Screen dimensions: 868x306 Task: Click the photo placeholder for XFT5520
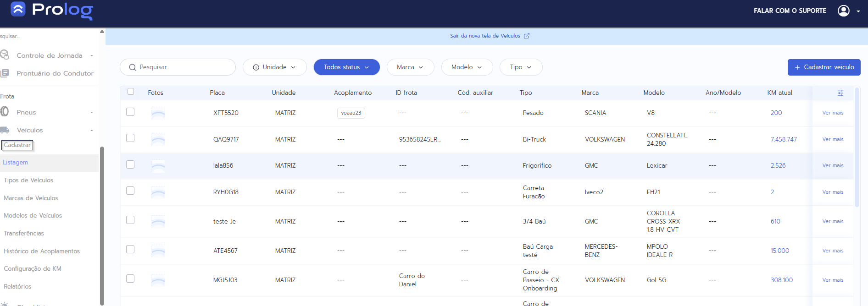coord(158,113)
